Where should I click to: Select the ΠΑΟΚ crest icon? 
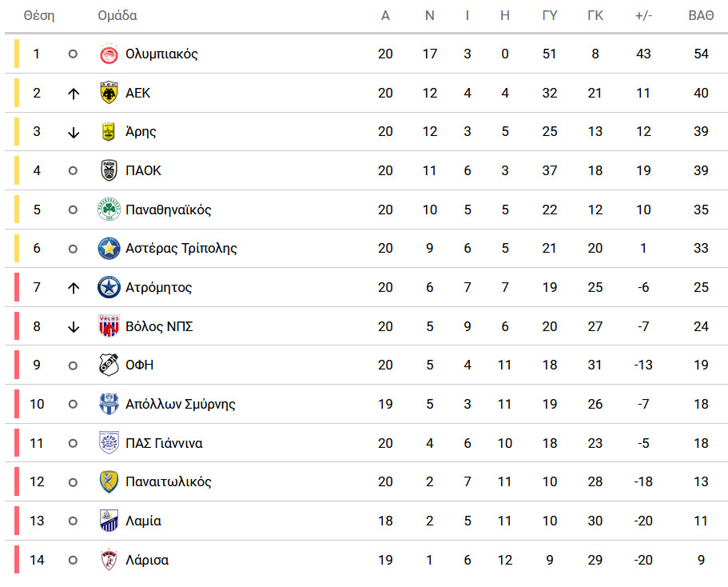(109, 170)
